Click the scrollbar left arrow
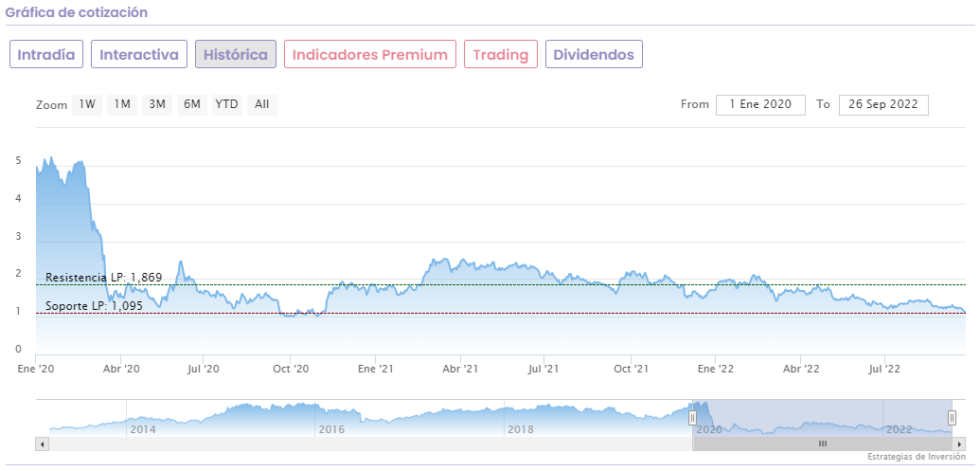Image resolution: width=980 pixels, height=471 pixels. point(42,444)
